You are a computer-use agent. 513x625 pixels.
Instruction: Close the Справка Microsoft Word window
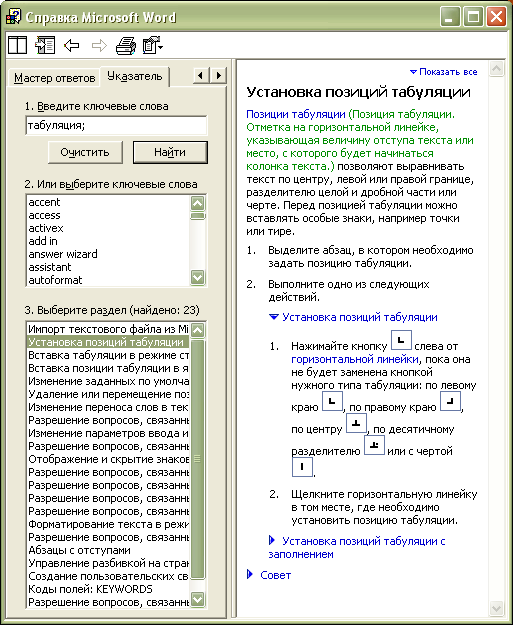[x=496, y=17]
